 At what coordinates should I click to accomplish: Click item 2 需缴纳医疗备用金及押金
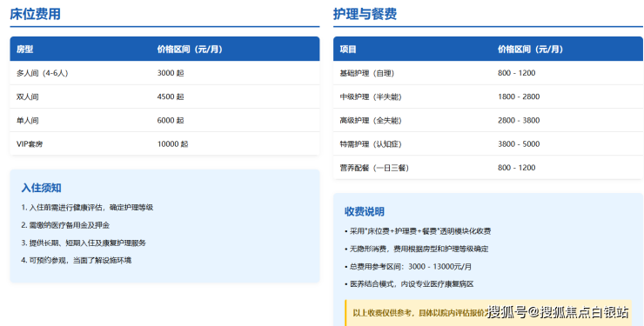point(65,225)
